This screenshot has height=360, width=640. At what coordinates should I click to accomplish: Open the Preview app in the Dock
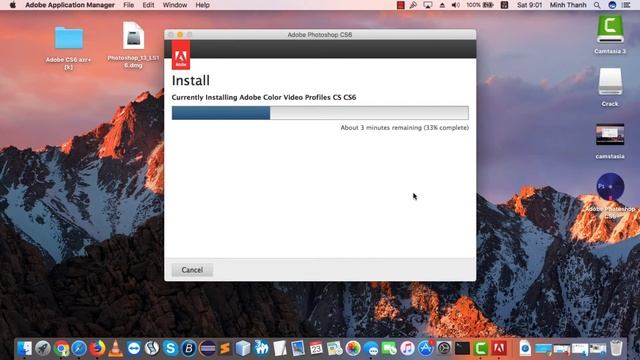(298, 348)
